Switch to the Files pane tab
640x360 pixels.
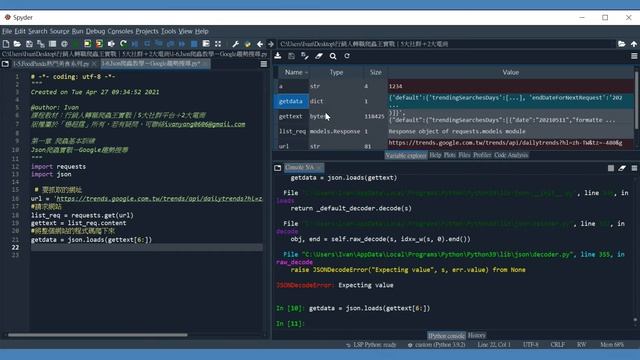coord(464,155)
